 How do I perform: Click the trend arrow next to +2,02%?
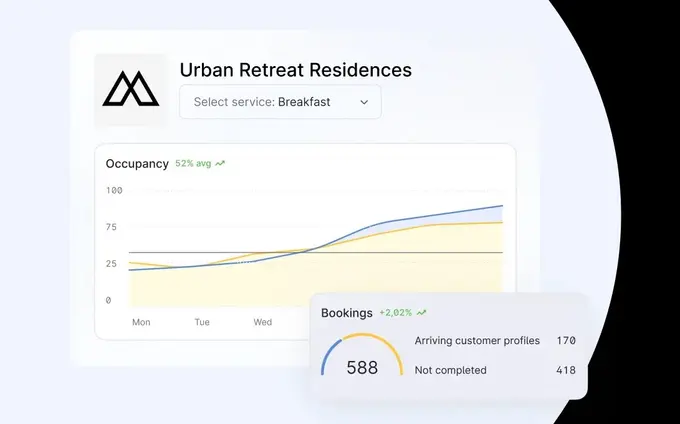(x=421, y=313)
